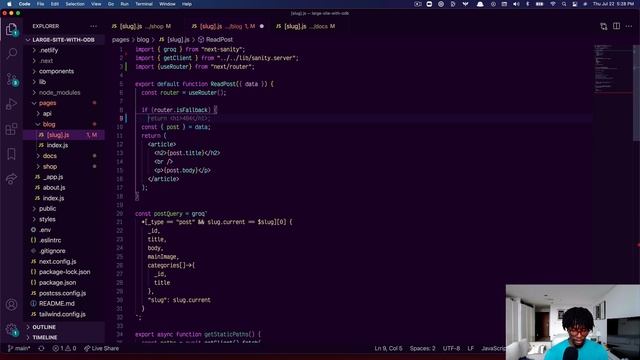
Task: Collapse the LARGE-SITE-WITH-ODB root folder
Action: 64,40
